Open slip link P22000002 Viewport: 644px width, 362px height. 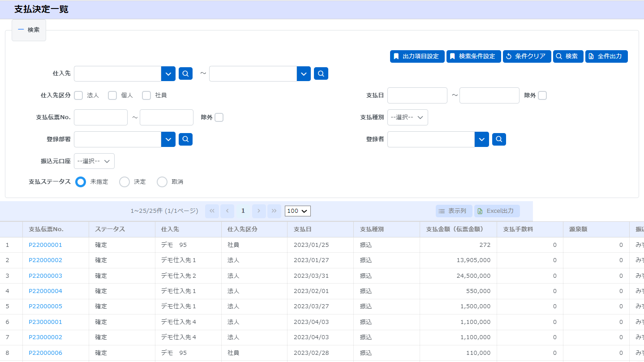45,260
